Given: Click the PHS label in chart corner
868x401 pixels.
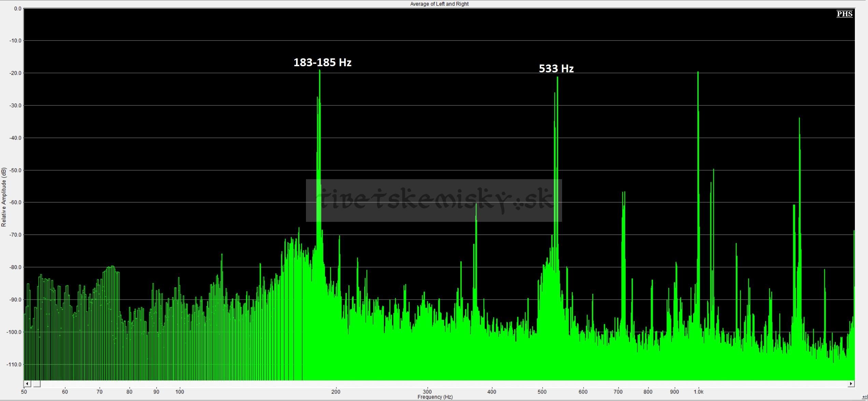Looking at the screenshot, I should pos(844,14).
